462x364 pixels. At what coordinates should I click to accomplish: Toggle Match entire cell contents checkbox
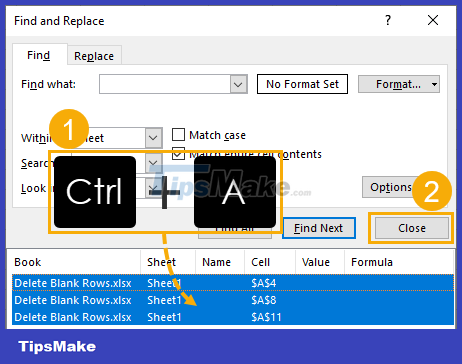coord(178,154)
